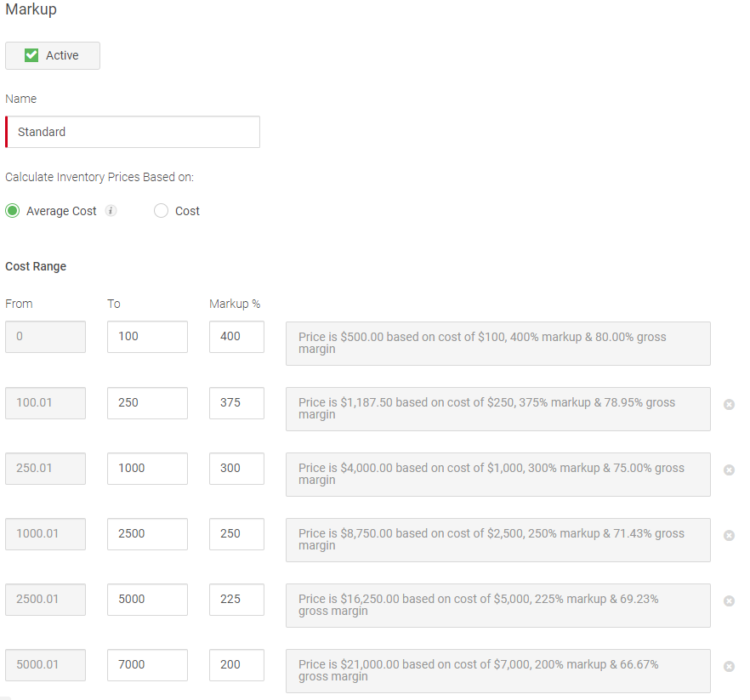Viewport: 750px width, 700px height.
Task: Click the info icon beside Average Cost
Action: [111, 210]
